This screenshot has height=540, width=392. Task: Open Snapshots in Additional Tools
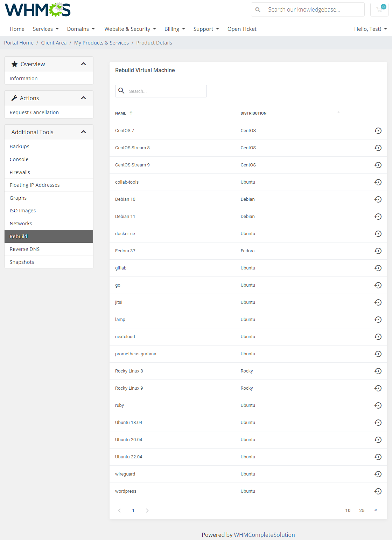(49, 262)
